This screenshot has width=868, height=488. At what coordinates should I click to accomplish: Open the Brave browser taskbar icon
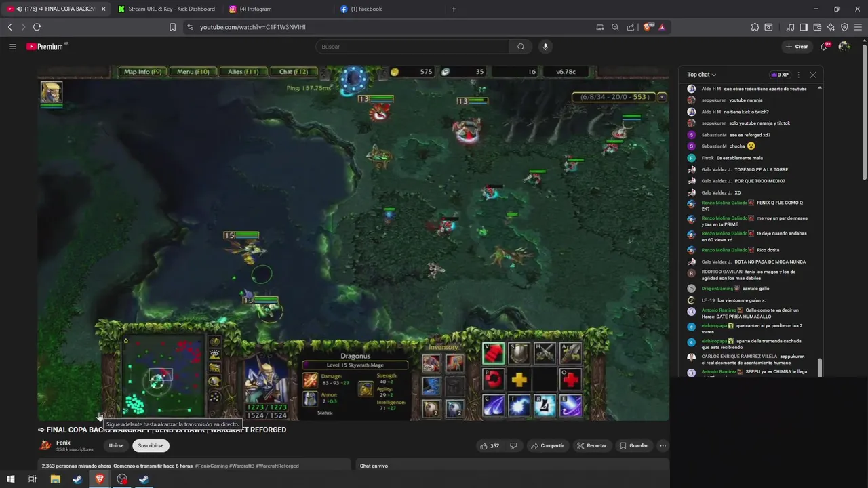[100, 479]
